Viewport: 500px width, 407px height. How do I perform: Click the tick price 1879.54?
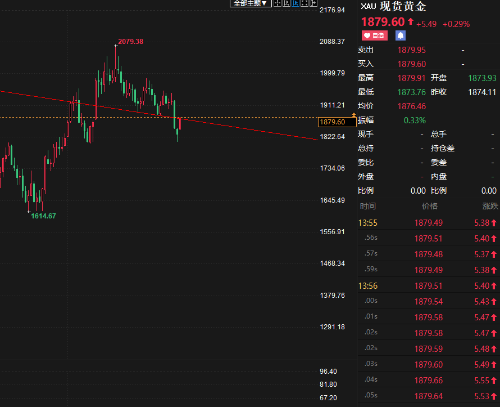pyautogui.click(x=429, y=302)
